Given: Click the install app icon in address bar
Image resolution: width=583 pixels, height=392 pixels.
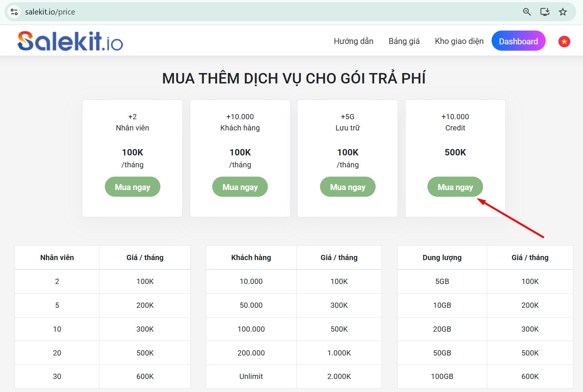Looking at the screenshot, I should [545, 12].
